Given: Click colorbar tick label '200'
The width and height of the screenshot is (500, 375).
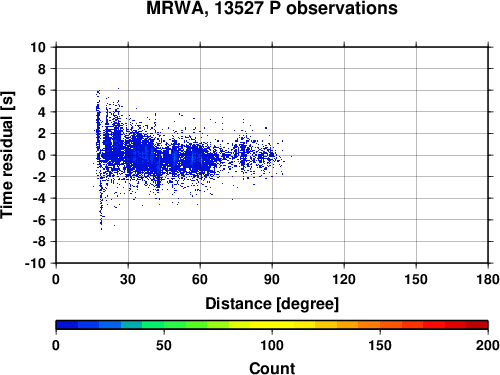Looking at the screenshot, I should (x=488, y=345).
